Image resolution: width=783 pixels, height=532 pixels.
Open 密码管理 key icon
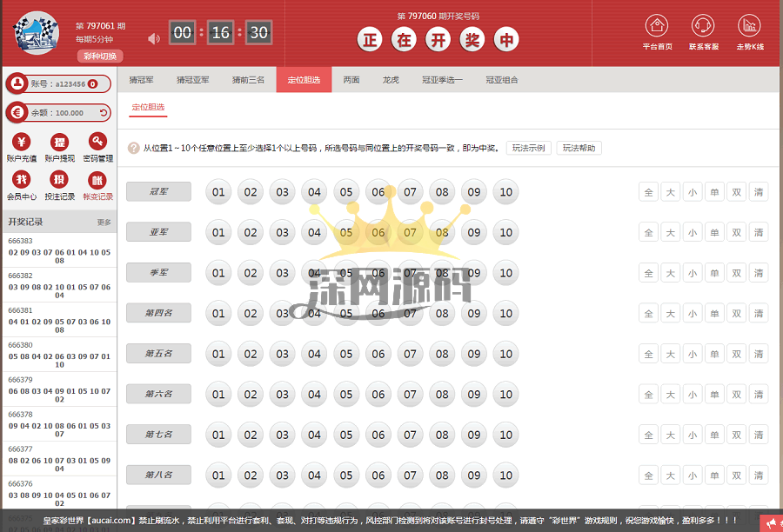pos(97,142)
